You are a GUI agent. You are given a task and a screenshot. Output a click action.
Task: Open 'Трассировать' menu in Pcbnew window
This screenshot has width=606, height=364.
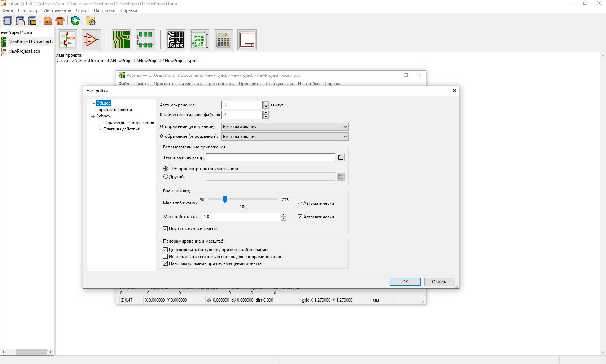coord(220,84)
